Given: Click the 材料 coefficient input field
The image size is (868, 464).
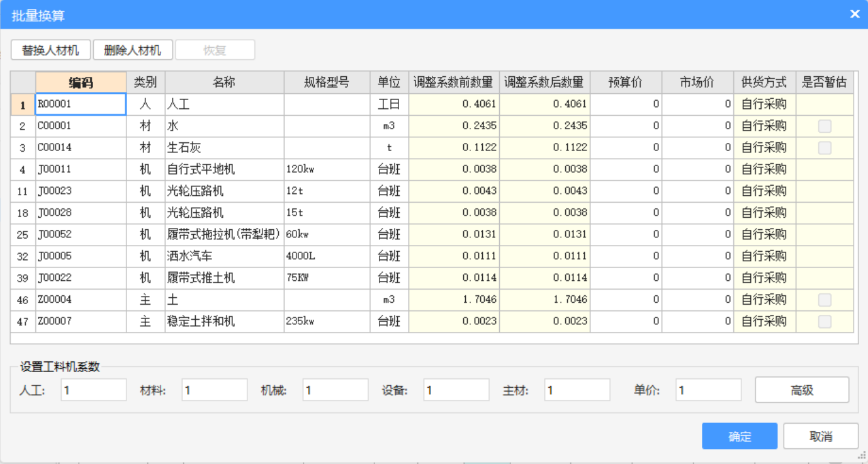Looking at the screenshot, I should click(x=214, y=390).
